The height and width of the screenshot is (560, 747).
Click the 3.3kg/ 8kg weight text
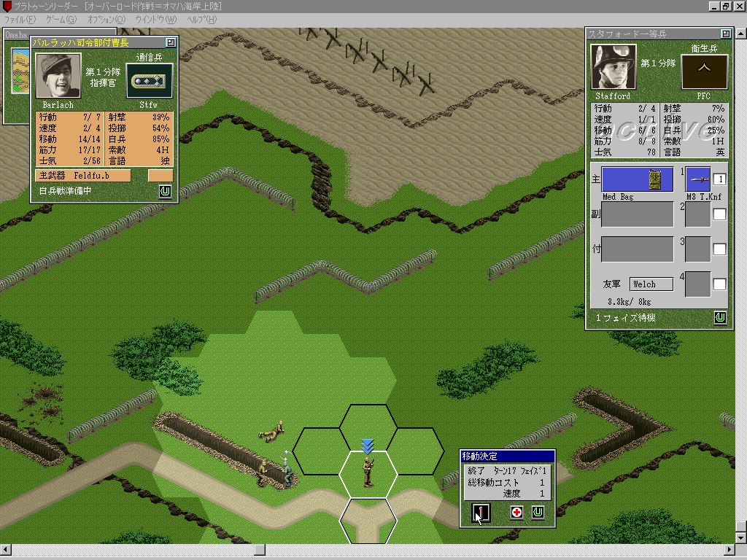[x=629, y=301]
